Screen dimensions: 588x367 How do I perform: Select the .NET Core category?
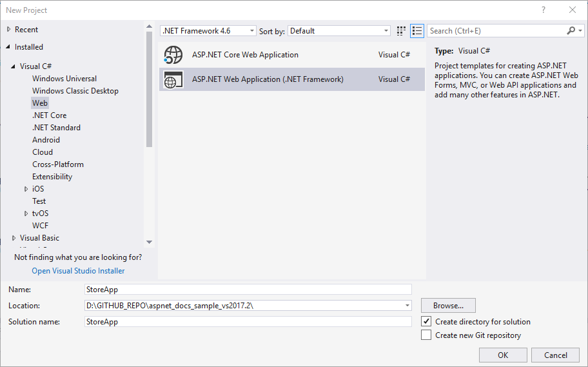tap(49, 115)
